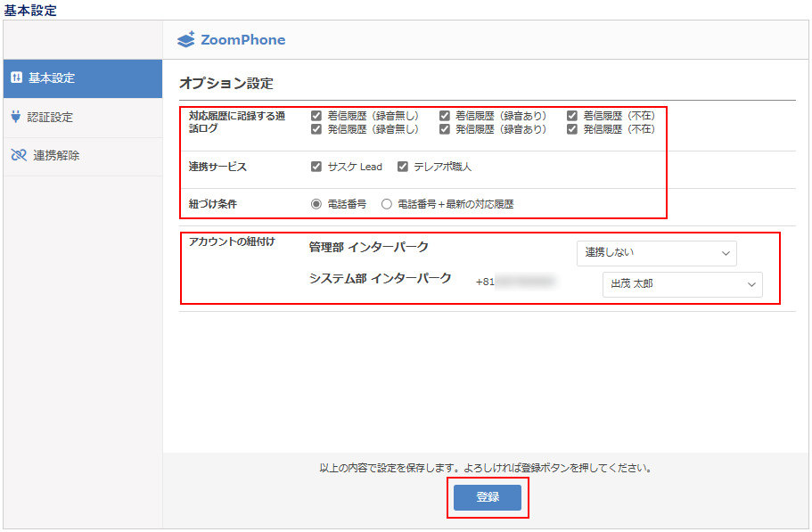Toggle the テレアポ職人 checkbox
812x532 pixels.
pyautogui.click(x=402, y=166)
